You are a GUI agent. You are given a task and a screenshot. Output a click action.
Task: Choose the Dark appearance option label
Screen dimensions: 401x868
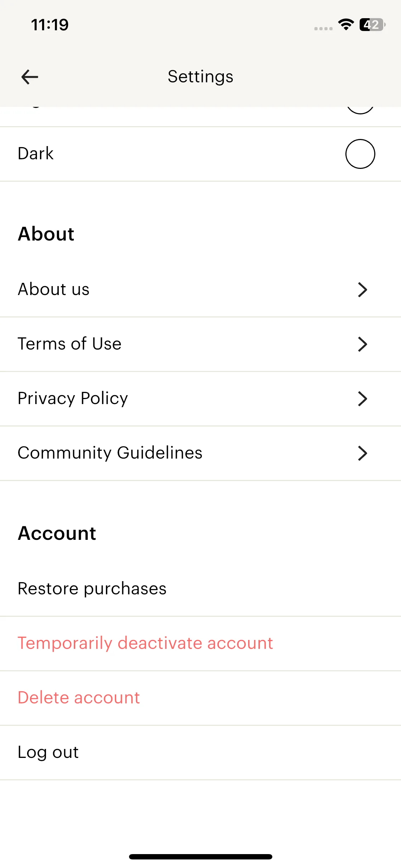[x=36, y=154]
